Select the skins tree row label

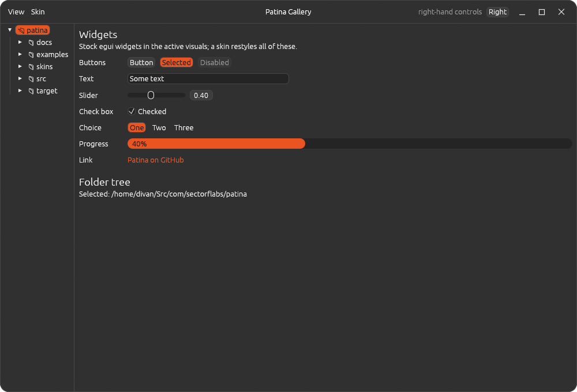(x=44, y=66)
